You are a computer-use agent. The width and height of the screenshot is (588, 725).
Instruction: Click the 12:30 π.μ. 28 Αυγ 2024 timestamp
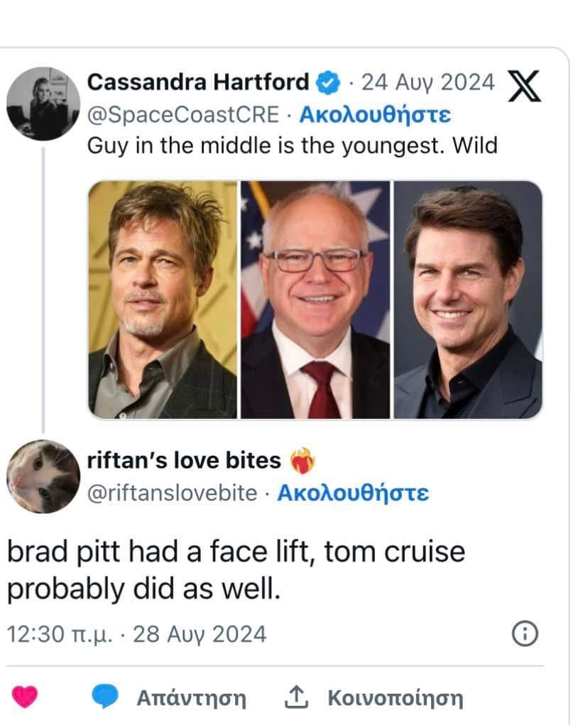(x=136, y=633)
